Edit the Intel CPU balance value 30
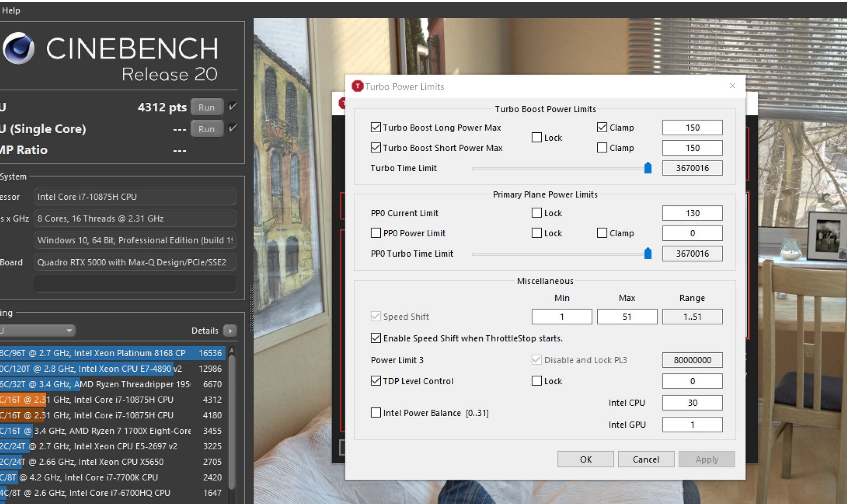 click(692, 403)
